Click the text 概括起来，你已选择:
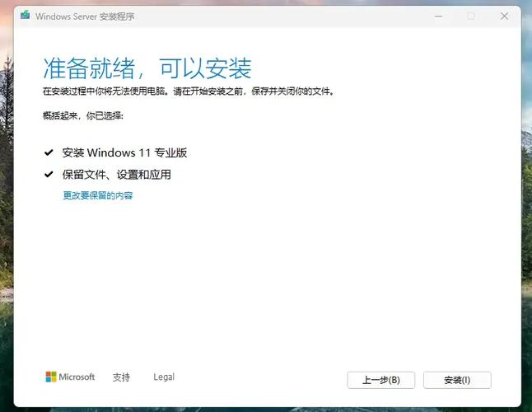 point(83,115)
